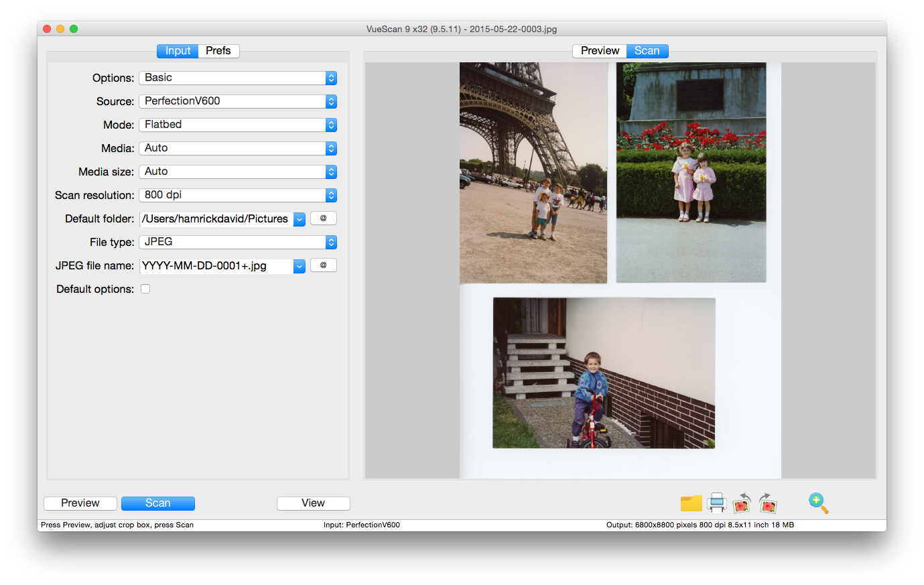
Task: Click the @ button beside Default folder
Action: 323,218
